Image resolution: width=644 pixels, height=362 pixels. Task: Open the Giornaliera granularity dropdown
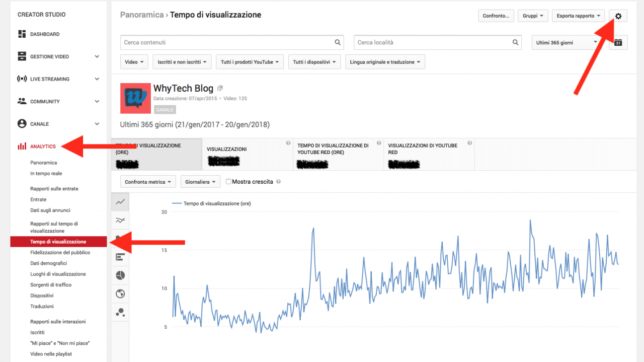click(200, 182)
